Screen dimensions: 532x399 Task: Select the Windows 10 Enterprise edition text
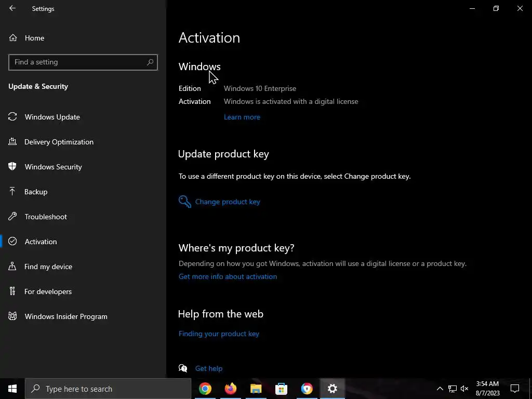pyautogui.click(x=260, y=88)
